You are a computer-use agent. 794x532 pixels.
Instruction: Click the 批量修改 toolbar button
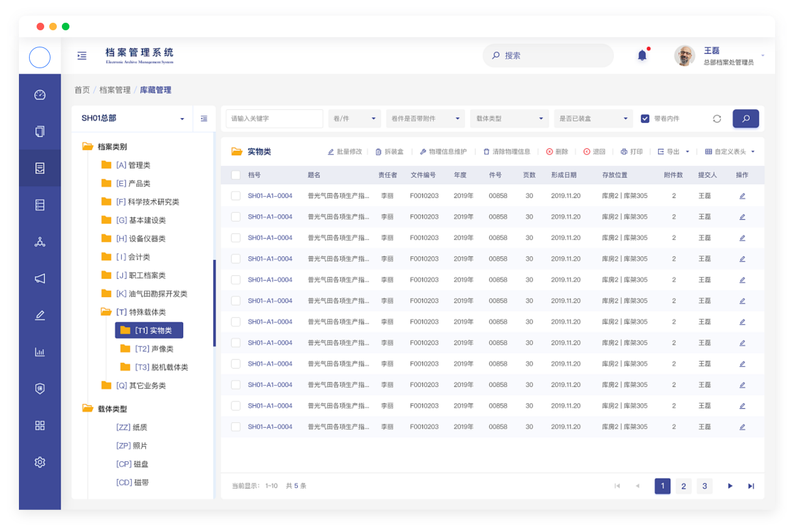coord(345,151)
